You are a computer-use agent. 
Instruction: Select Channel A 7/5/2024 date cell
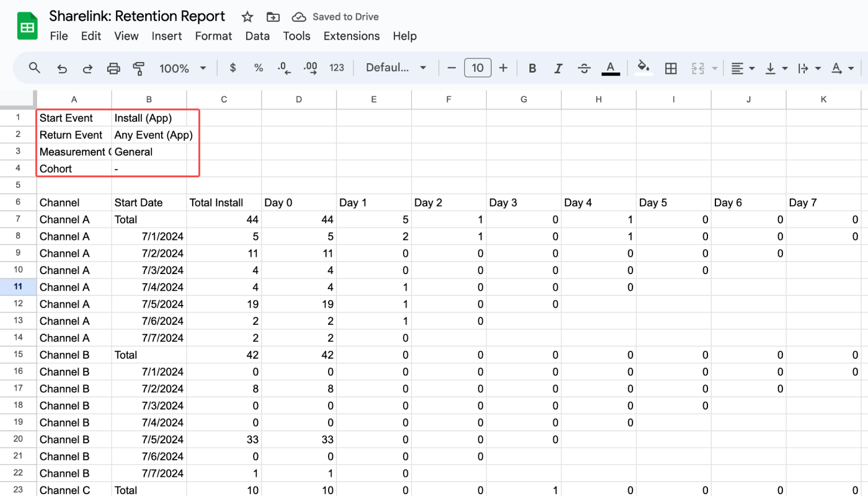coord(149,304)
